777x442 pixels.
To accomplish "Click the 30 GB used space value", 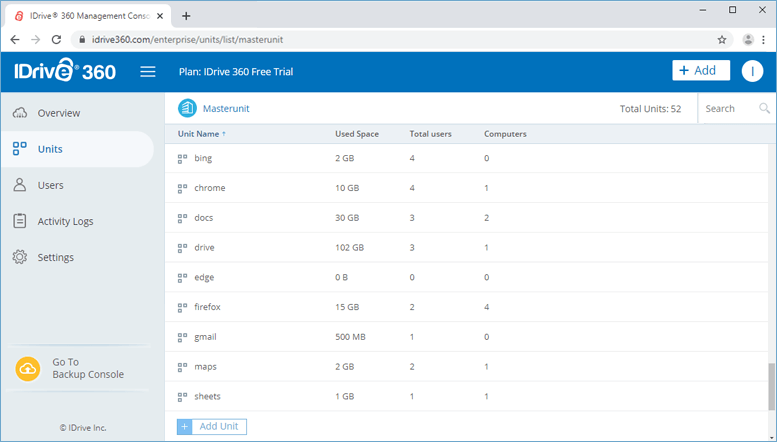I will tap(347, 218).
